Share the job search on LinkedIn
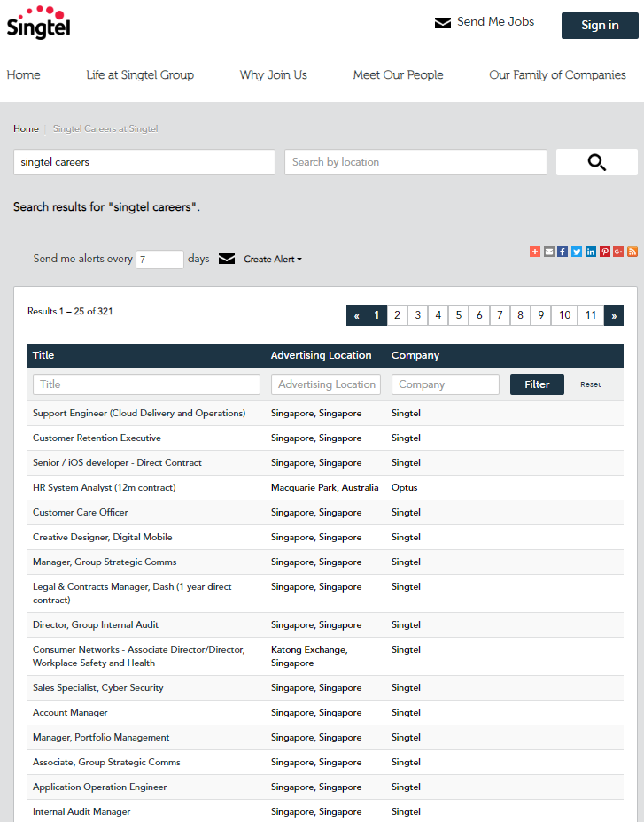 591,252
